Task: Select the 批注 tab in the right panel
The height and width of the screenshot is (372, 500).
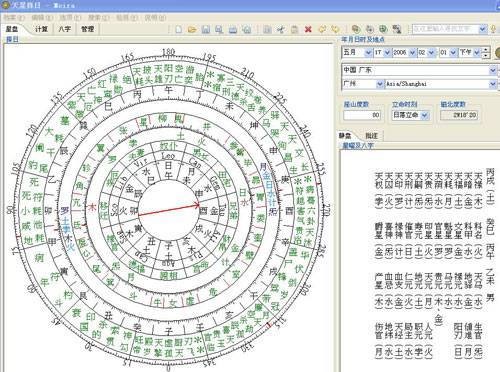Action: pyautogui.click(x=371, y=136)
